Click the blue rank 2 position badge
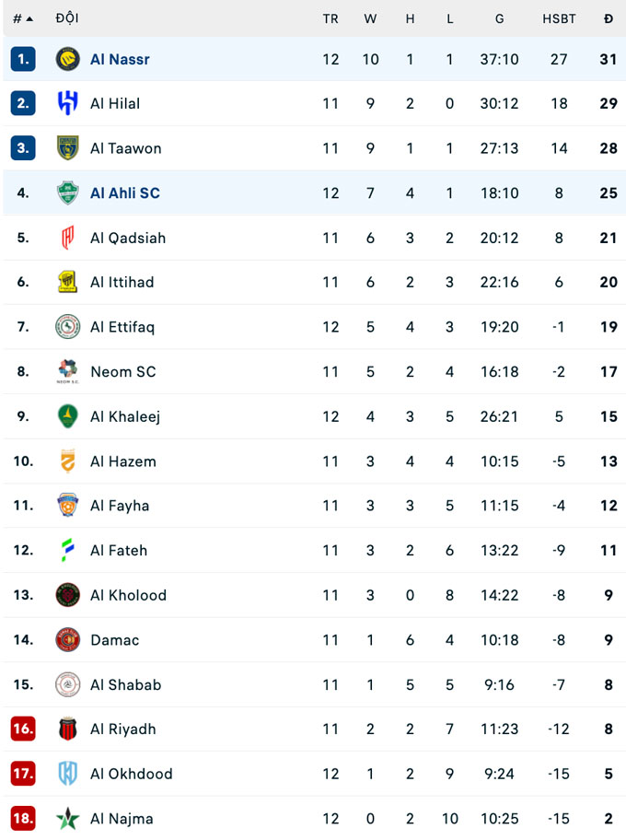 click(23, 103)
